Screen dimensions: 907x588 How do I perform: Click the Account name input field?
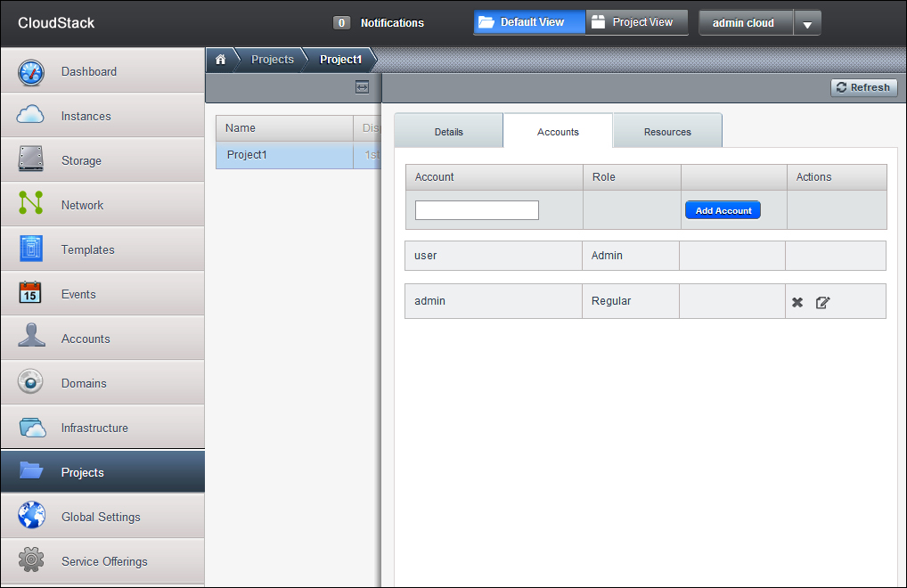[x=477, y=210]
